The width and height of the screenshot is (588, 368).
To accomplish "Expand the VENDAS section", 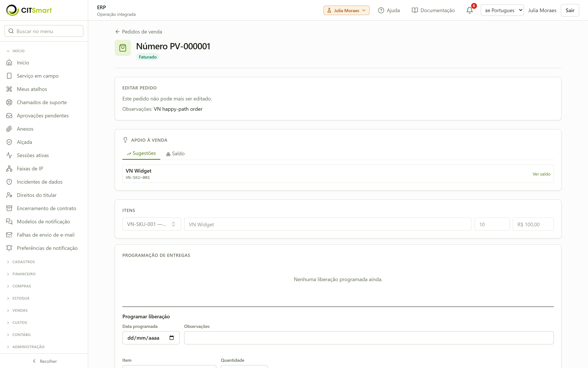I will [x=17, y=311].
